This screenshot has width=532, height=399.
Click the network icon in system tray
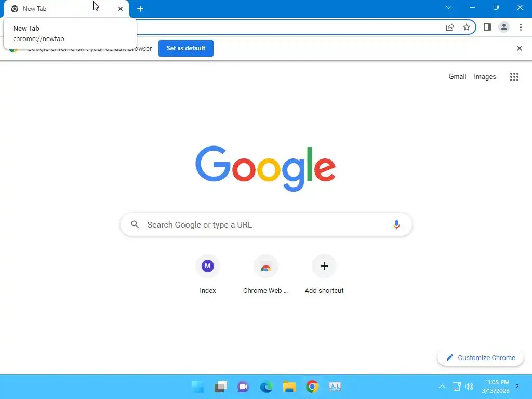pos(456,387)
